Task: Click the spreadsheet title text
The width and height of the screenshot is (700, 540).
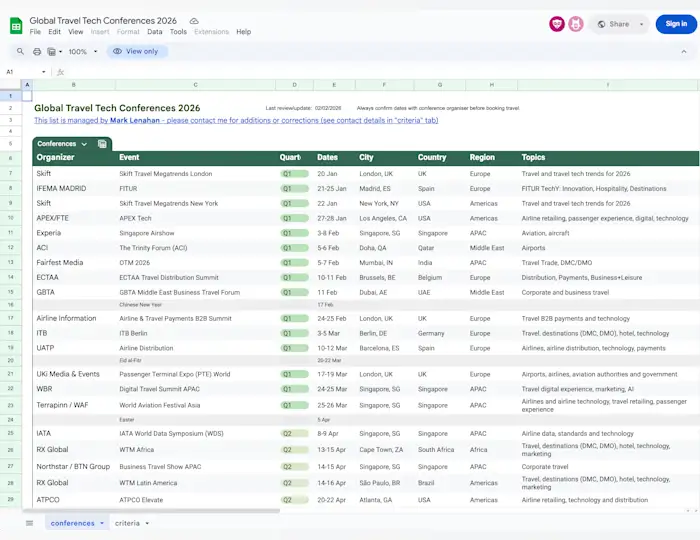Action: 103,21
